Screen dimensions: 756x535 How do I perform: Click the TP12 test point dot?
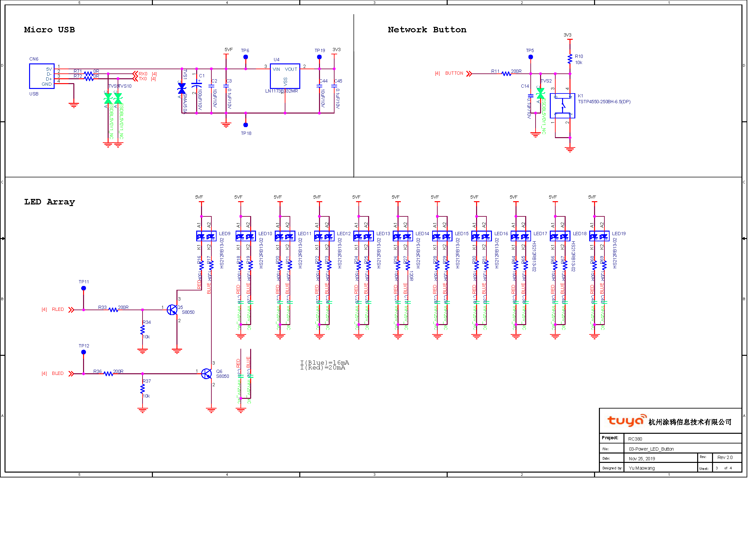pos(84,352)
